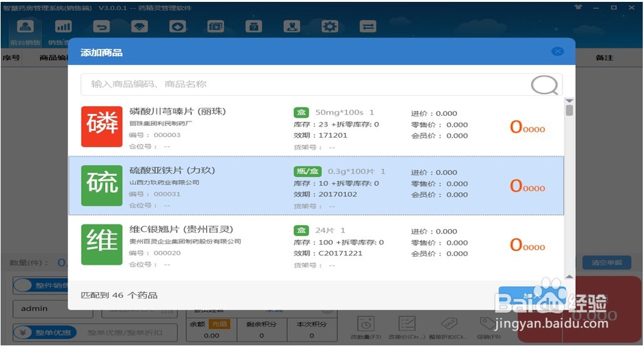The image size is (644, 346).
Task: Click the green 硫 product tile
Action: [102, 185]
